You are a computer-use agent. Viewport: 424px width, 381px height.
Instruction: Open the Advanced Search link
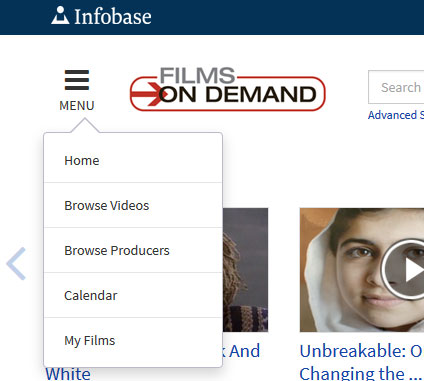(396, 115)
